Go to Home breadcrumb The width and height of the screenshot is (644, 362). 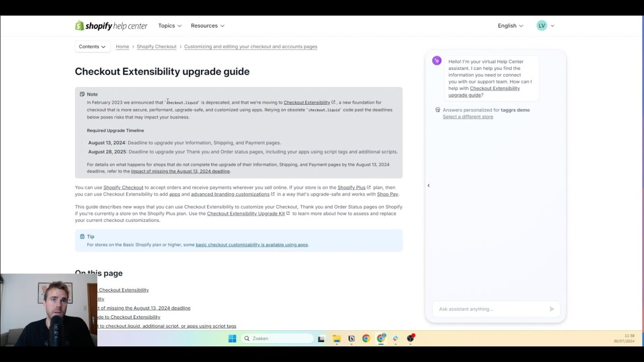122,46
